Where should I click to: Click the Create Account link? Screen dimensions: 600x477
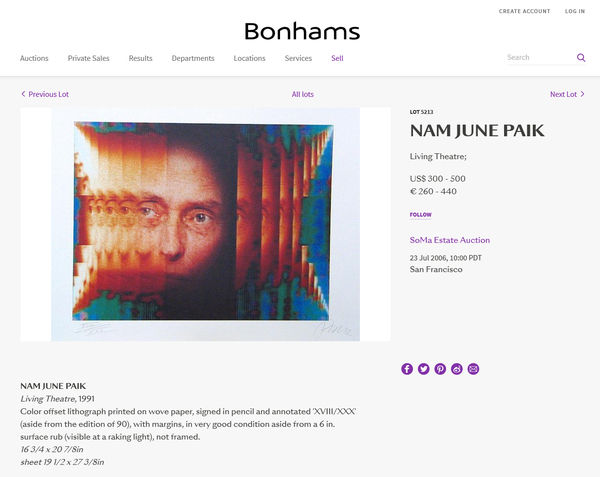(524, 11)
